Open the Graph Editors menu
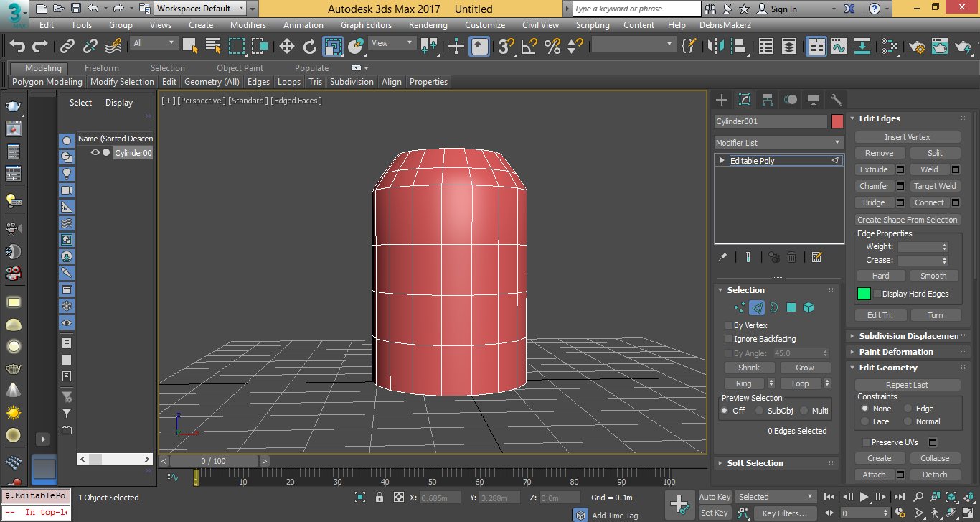 [x=366, y=24]
